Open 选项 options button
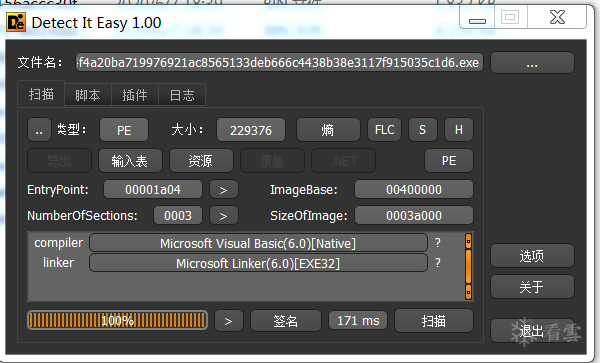Image resolution: width=600 pixels, height=363 pixels. click(x=532, y=256)
